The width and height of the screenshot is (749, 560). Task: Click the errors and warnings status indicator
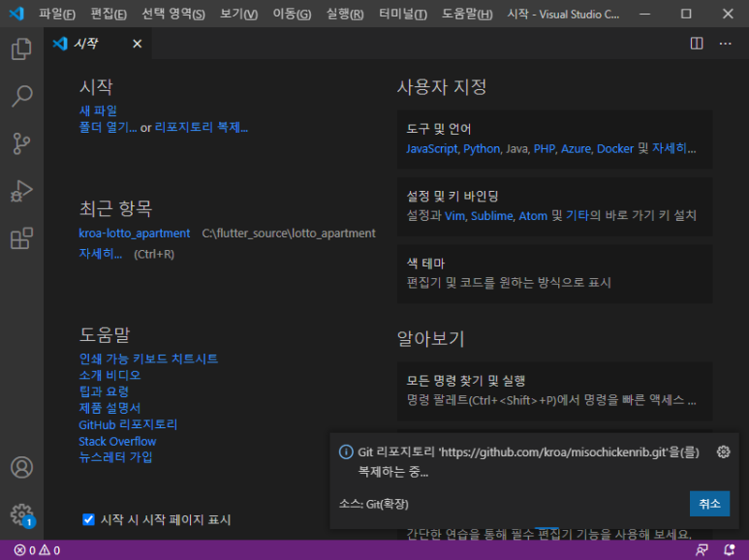pyautogui.click(x=37, y=550)
